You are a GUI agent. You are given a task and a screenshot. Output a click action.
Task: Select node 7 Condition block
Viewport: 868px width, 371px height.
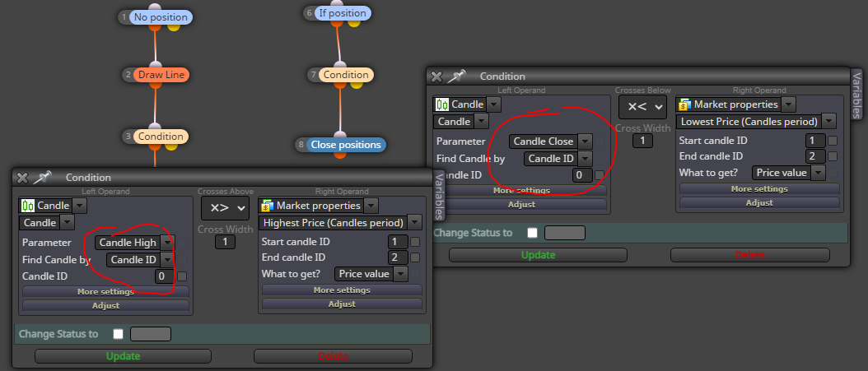[x=346, y=75]
